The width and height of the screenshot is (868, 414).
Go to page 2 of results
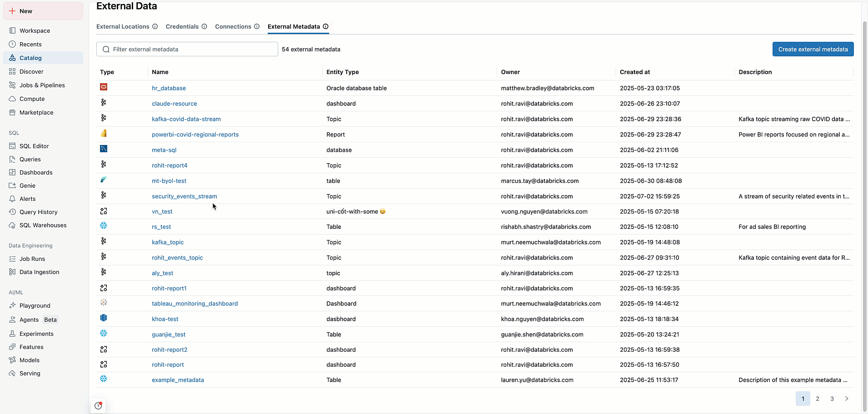click(x=818, y=399)
